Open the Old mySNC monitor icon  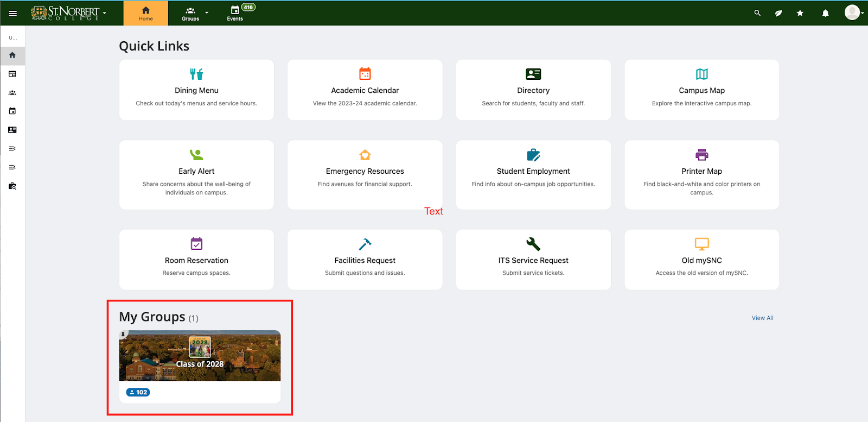point(702,244)
